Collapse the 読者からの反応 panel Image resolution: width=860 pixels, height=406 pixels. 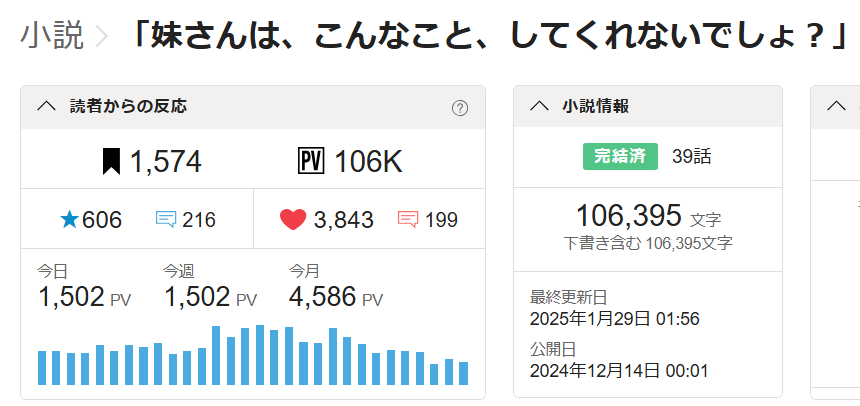click(46, 107)
